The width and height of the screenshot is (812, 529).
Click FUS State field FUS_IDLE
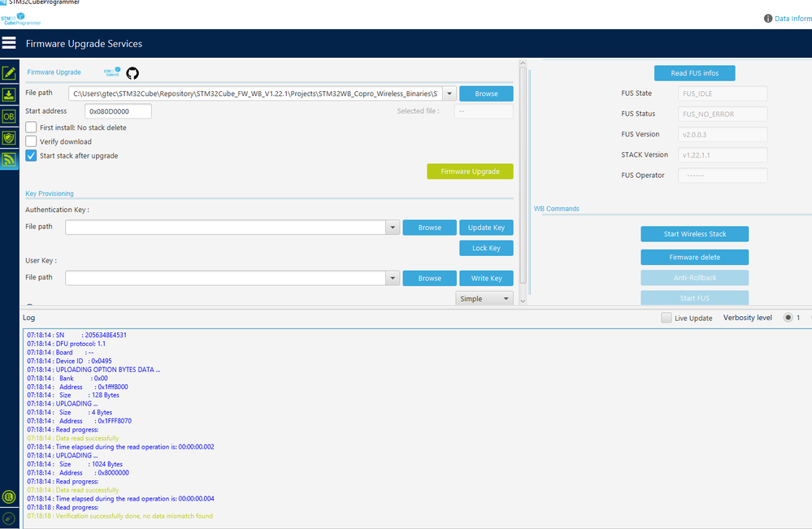click(x=723, y=93)
